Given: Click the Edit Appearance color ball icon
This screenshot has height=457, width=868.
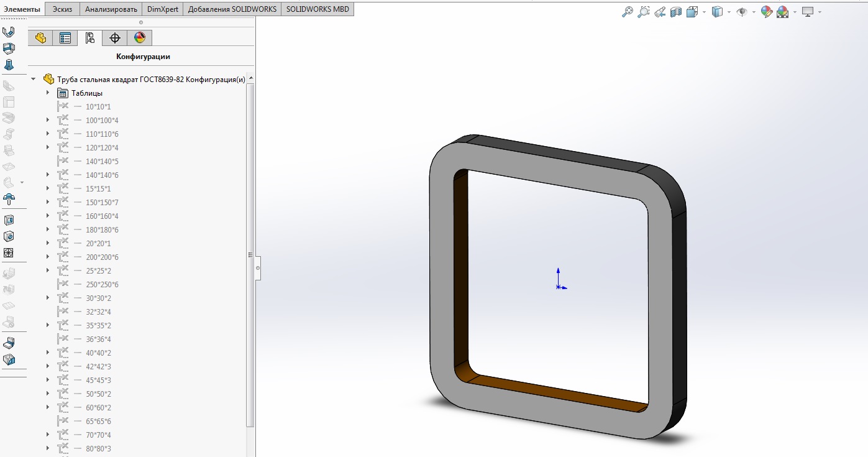Looking at the screenshot, I should [x=766, y=11].
